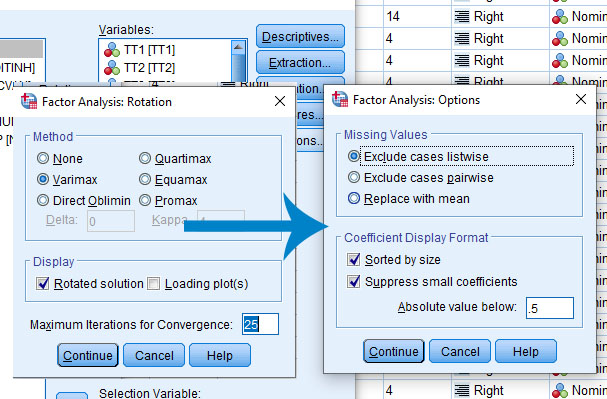
Task: Select the Equamax rotation method
Action: click(145, 179)
